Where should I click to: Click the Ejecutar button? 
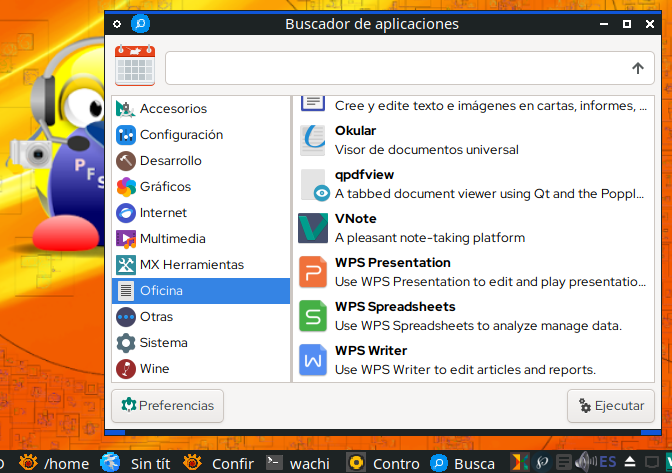point(611,406)
